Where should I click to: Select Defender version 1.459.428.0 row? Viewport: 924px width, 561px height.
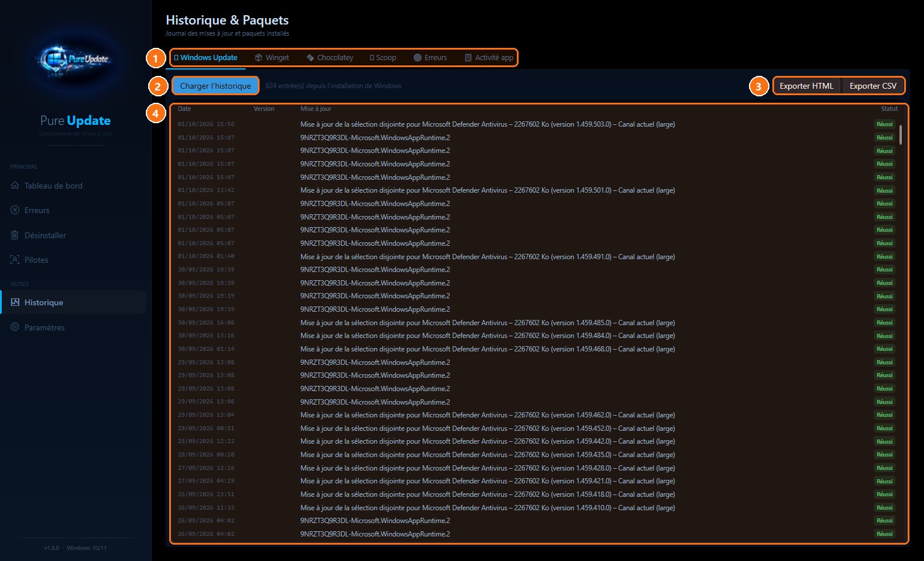pos(536,468)
